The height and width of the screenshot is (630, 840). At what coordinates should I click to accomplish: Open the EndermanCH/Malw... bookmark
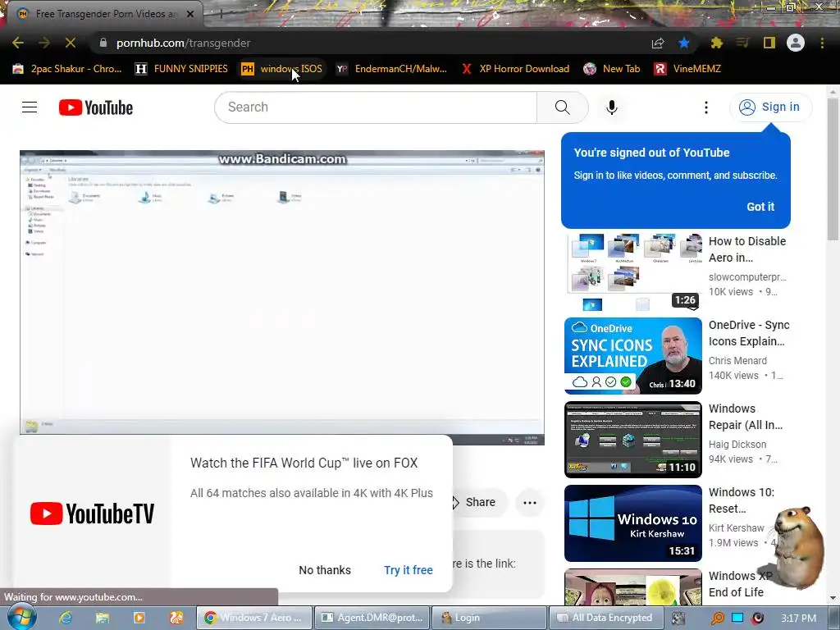coord(391,69)
